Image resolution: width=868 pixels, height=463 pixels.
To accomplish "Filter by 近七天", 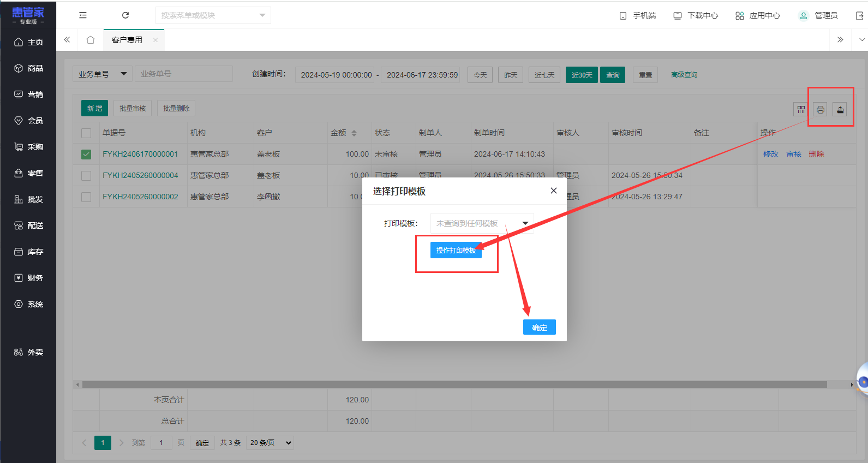I will 544,75.
